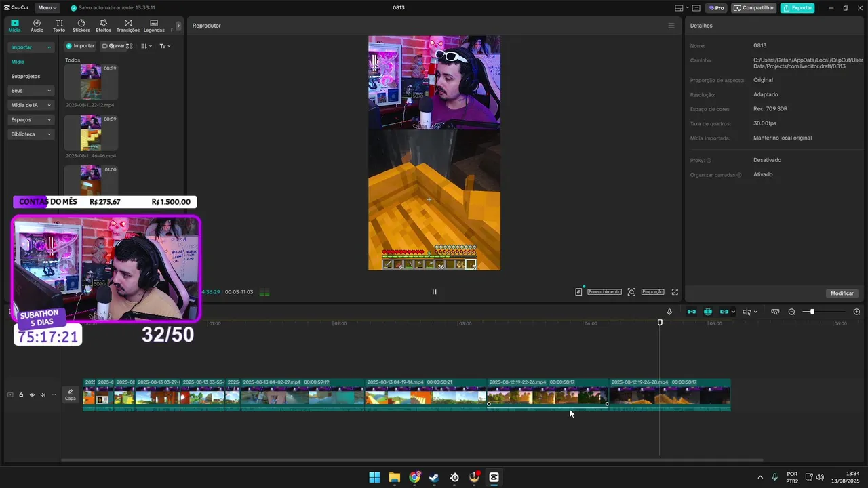
Task: Click the music note icon in the preview
Action: 578,292
